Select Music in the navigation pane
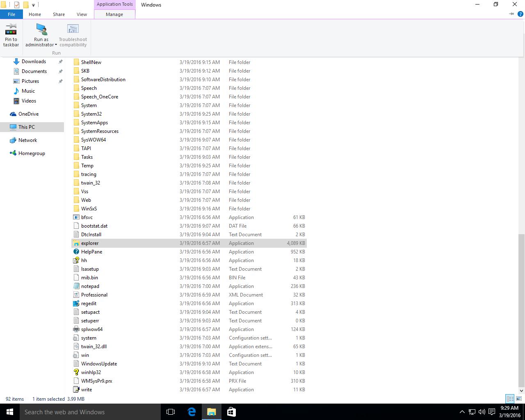 pos(28,91)
